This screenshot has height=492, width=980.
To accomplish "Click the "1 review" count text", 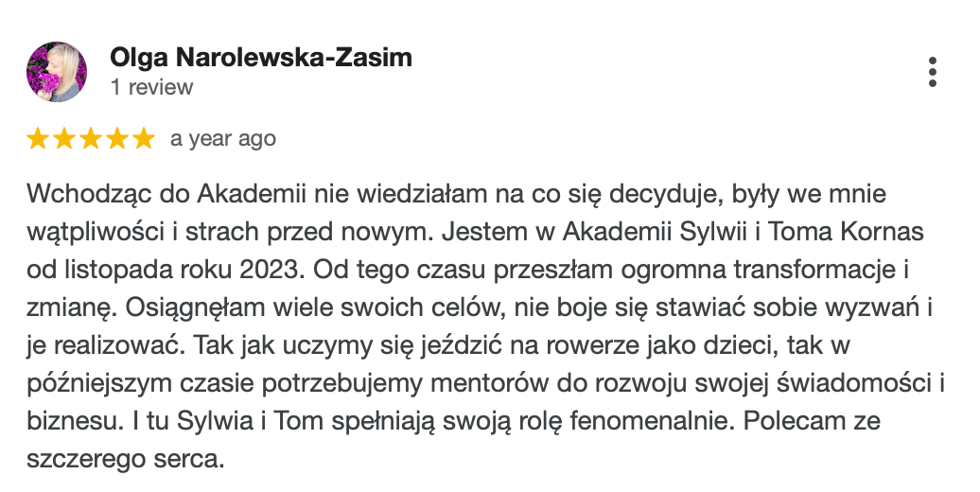I will (x=151, y=87).
